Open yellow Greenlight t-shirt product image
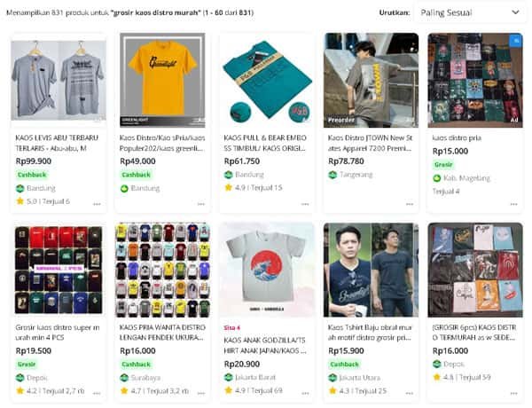Screen dimensions: 532x408 click(162, 81)
